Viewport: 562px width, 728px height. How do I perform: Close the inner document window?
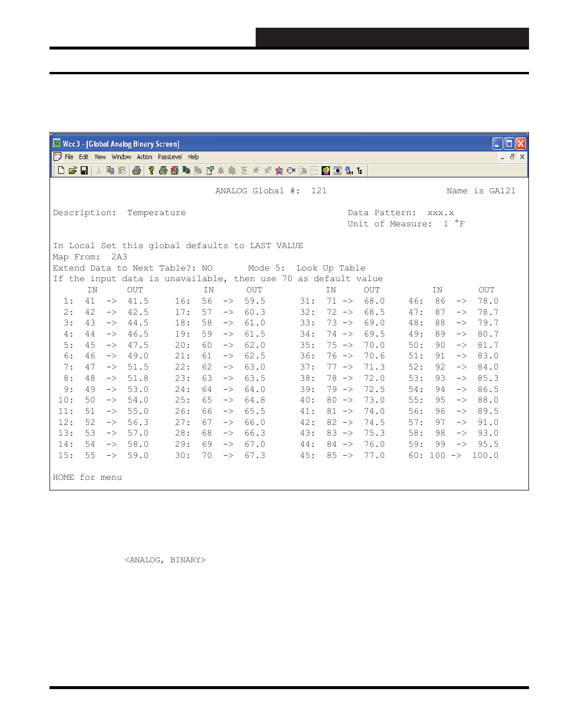coord(522,157)
